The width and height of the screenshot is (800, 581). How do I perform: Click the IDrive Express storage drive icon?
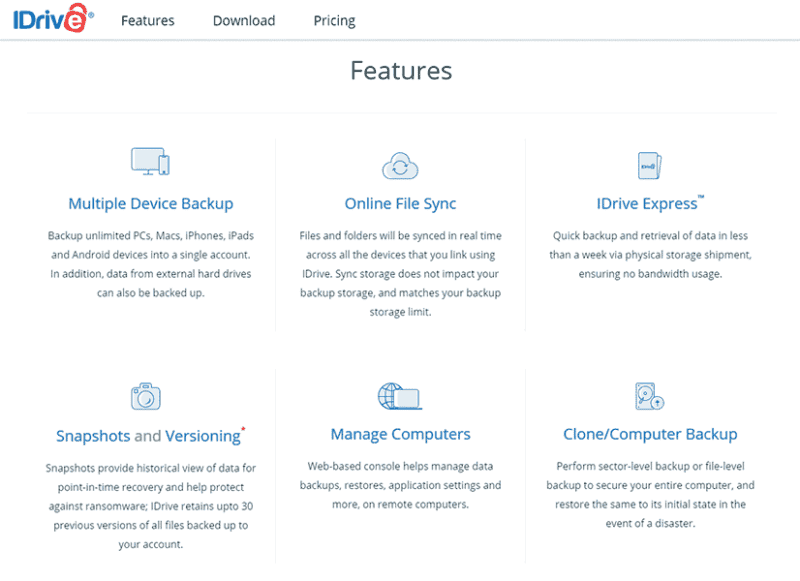coord(650,164)
